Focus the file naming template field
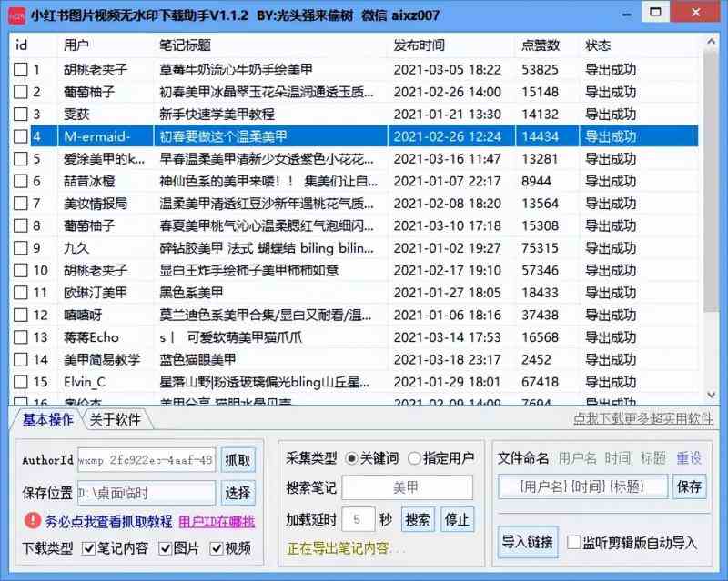This screenshot has width=728, height=581. pyautogui.click(x=582, y=486)
